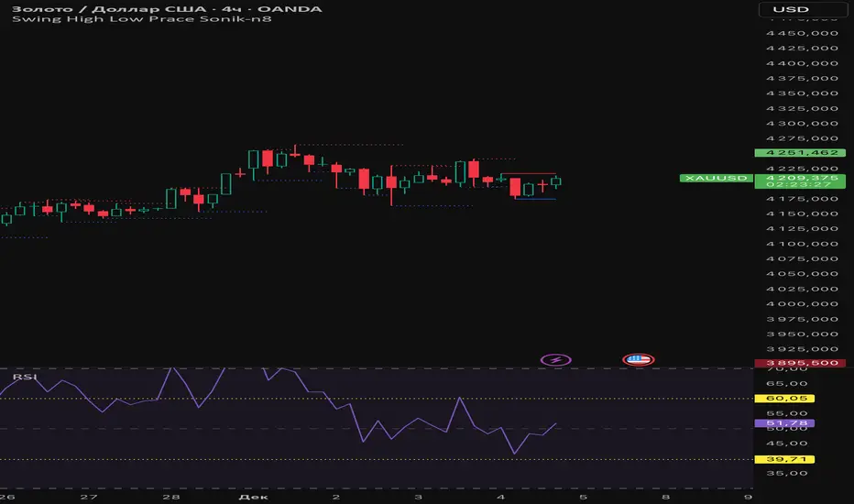854x504 pixels.
Task: Click the 4 400,000 price axis value
Action: 802,63
